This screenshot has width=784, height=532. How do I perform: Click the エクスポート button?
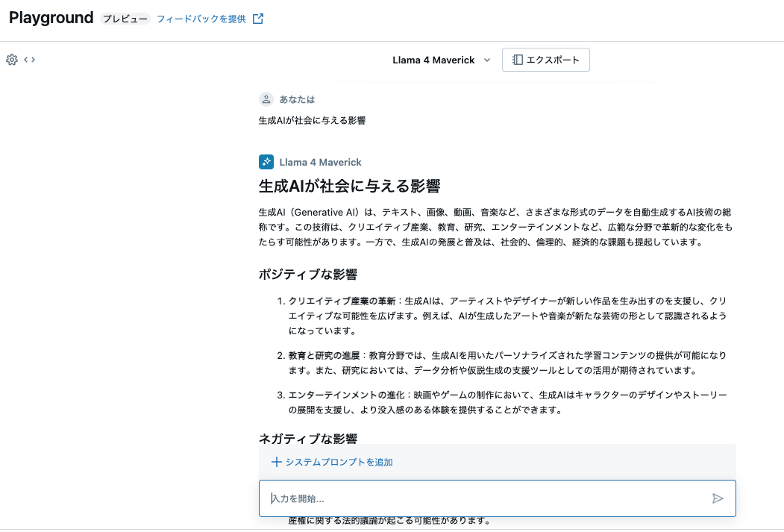pos(546,60)
